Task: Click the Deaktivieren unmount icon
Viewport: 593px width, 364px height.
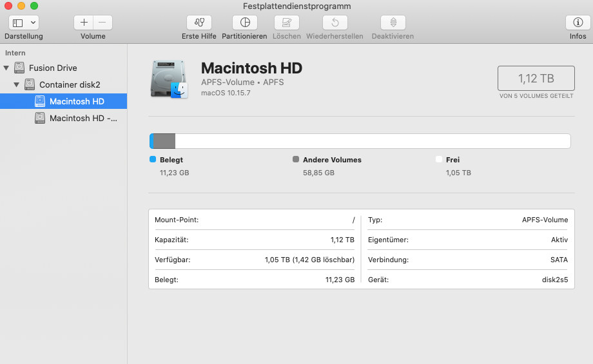Action: click(x=393, y=23)
